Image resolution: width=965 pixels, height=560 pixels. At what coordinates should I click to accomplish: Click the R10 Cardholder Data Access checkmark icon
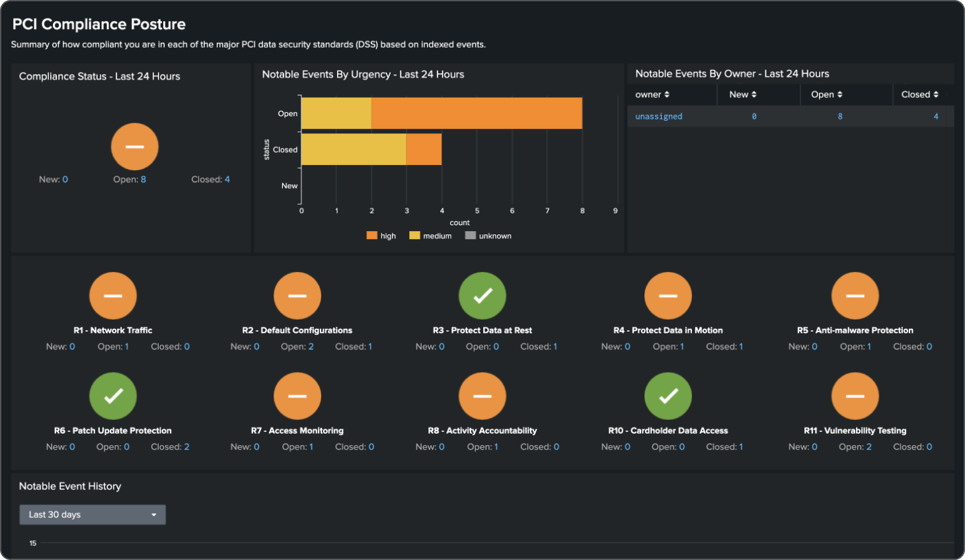coord(668,396)
